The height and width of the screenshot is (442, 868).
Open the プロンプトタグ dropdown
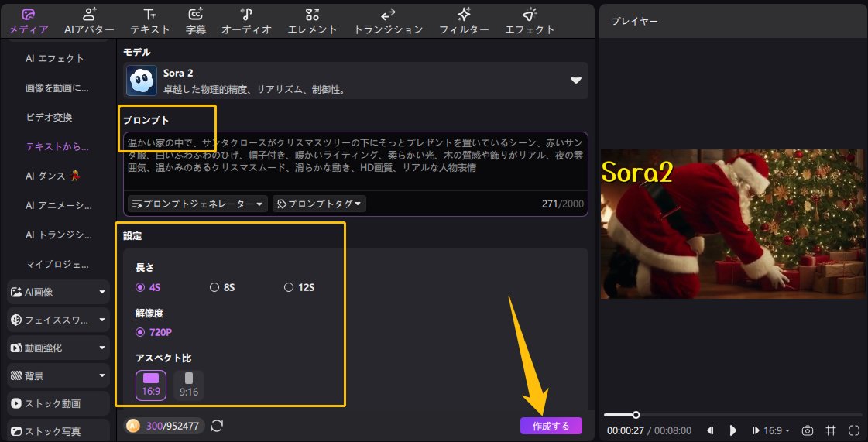point(320,204)
